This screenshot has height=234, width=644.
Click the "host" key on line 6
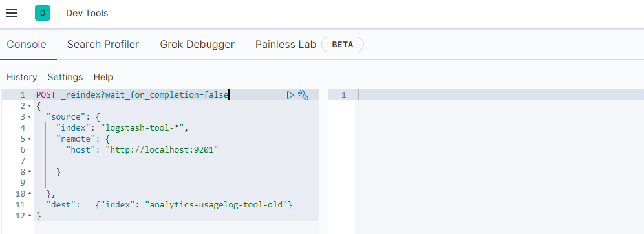click(81, 150)
